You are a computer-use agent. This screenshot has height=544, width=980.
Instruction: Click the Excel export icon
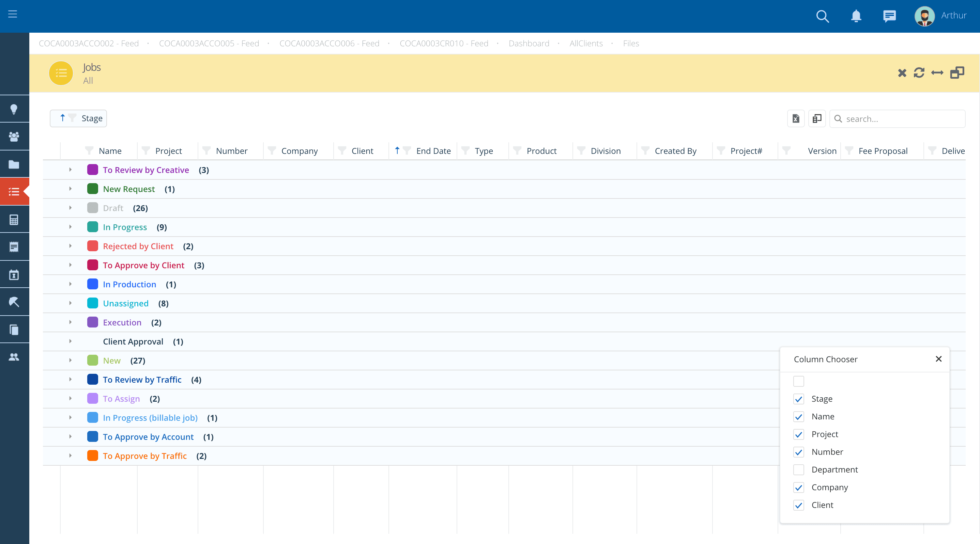(796, 118)
